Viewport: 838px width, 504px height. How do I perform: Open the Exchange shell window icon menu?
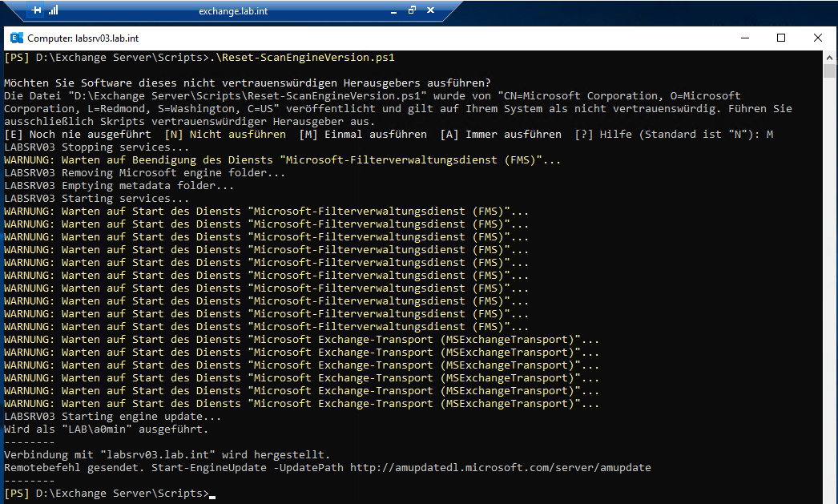click(16, 38)
